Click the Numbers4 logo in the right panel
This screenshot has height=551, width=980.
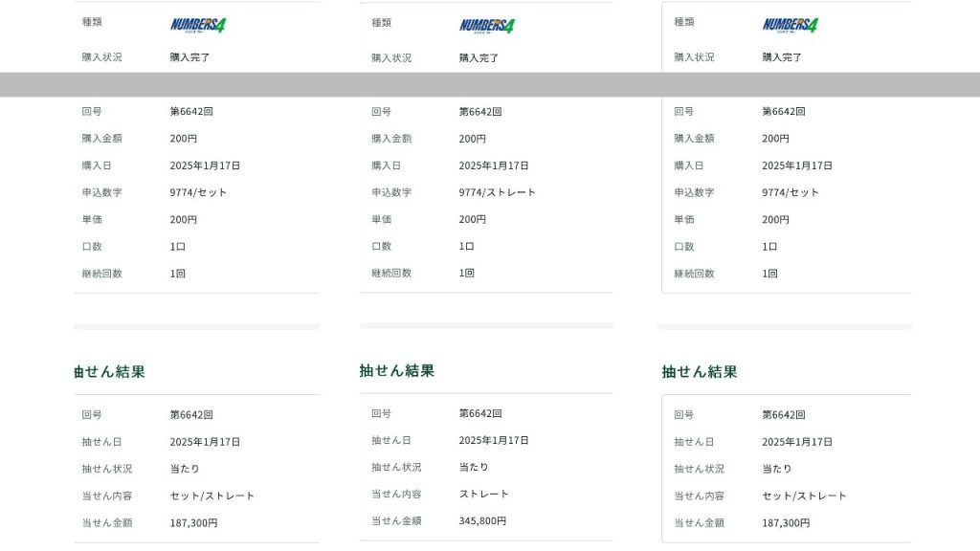(790, 25)
